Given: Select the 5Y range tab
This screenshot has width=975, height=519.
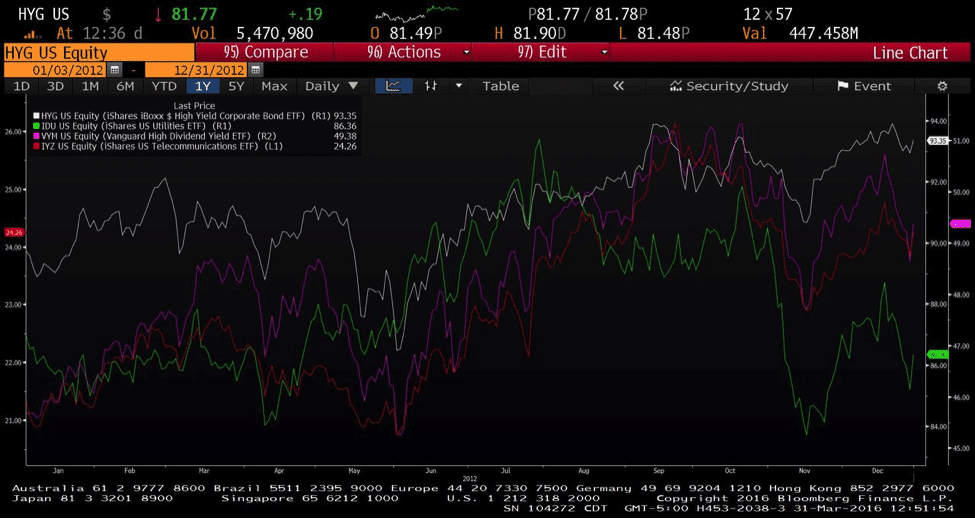Looking at the screenshot, I should click(x=236, y=86).
